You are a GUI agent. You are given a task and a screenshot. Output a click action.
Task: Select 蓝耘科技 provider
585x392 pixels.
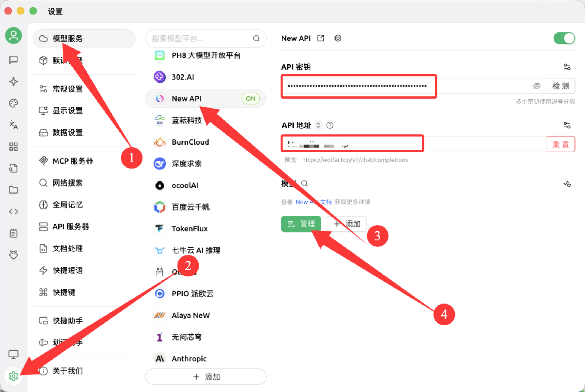point(206,120)
